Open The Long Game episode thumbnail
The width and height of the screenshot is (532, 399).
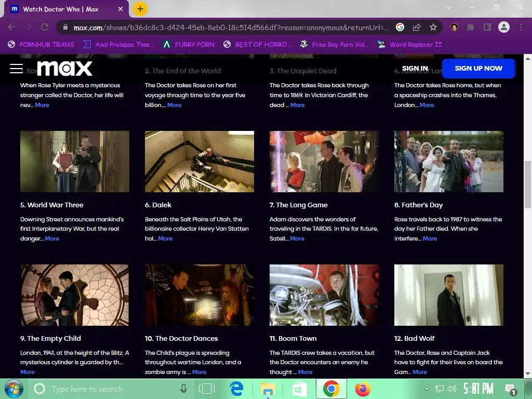[x=324, y=162]
